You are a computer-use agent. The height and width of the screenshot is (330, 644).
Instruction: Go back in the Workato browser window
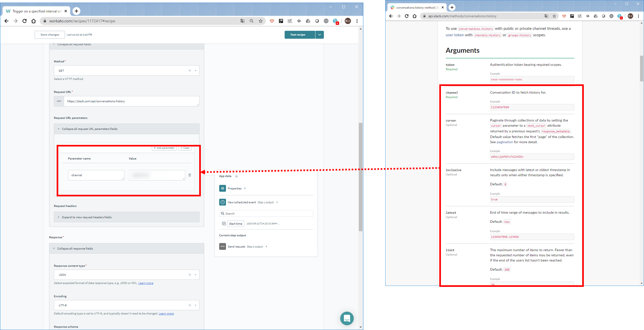pyautogui.click(x=6, y=21)
